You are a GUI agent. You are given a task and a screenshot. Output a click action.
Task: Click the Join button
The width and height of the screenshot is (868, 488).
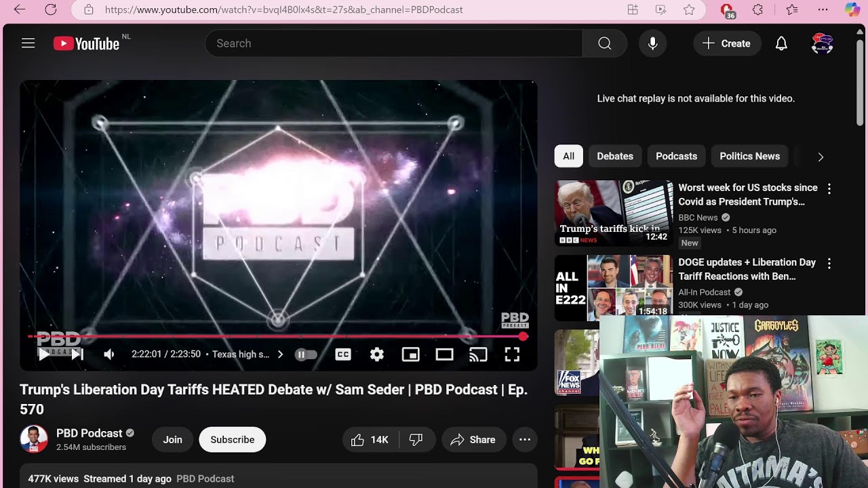click(x=172, y=439)
